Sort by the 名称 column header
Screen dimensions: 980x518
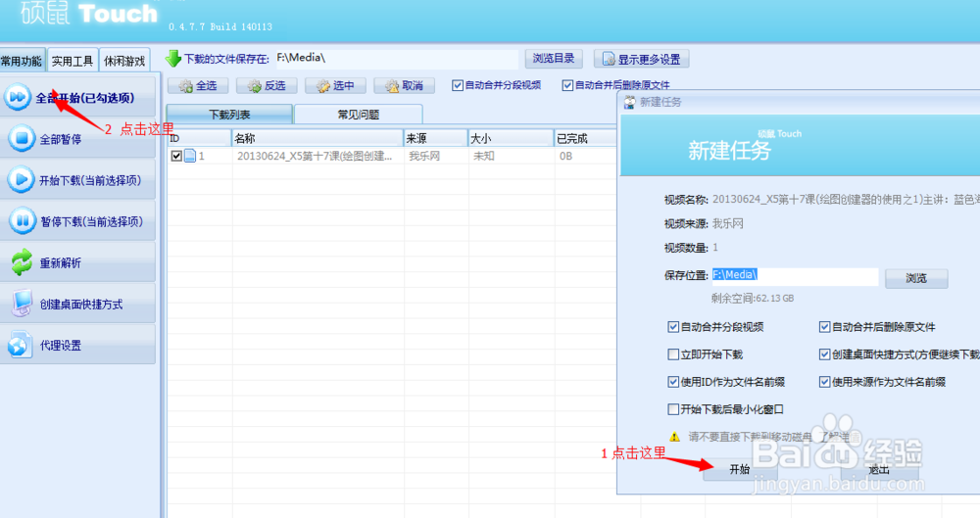tap(318, 138)
